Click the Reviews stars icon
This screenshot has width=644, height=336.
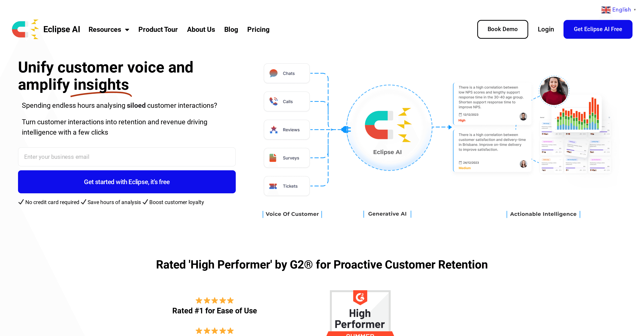(274, 130)
